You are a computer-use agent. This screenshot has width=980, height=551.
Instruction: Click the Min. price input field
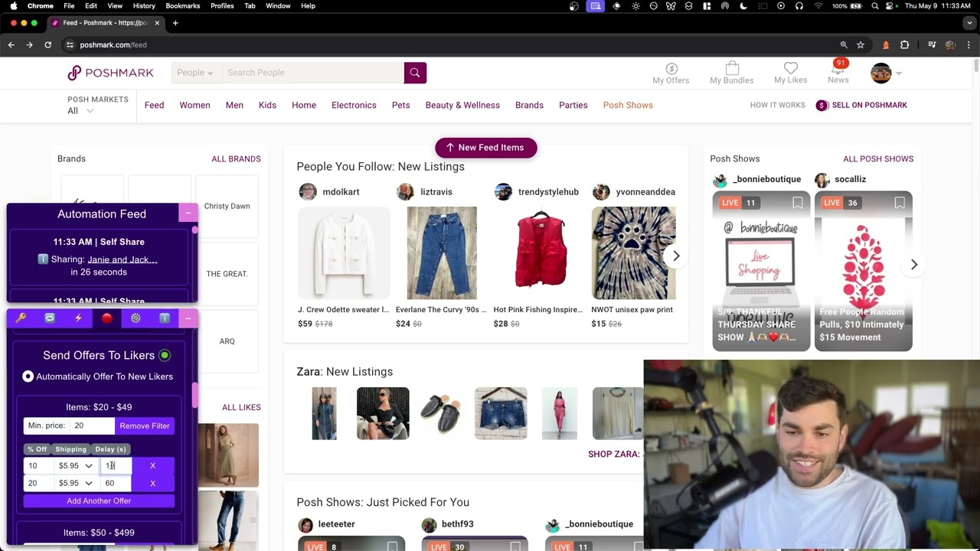(x=92, y=425)
